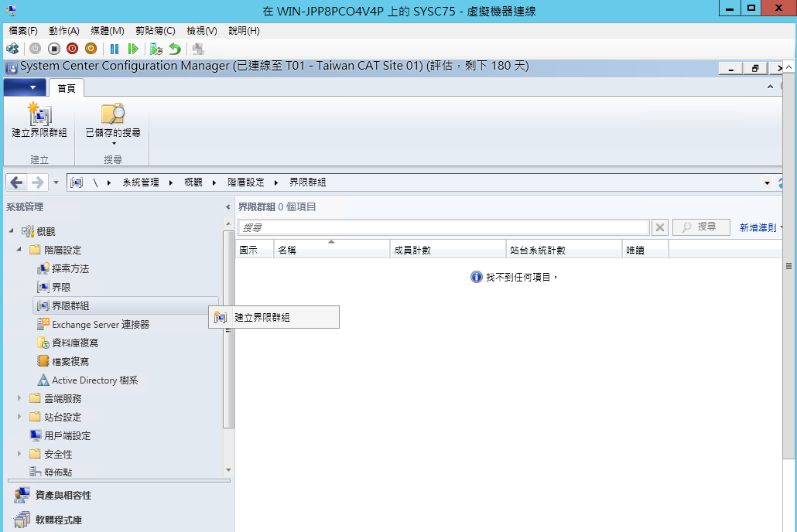The height and width of the screenshot is (532, 797).
Task: Open Exchange Server 連接器 node
Action: click(93, 324)
